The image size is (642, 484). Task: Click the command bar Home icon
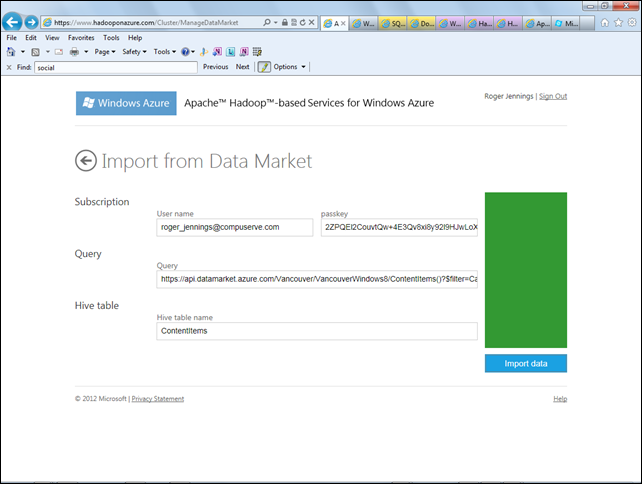tap(11, 52)
